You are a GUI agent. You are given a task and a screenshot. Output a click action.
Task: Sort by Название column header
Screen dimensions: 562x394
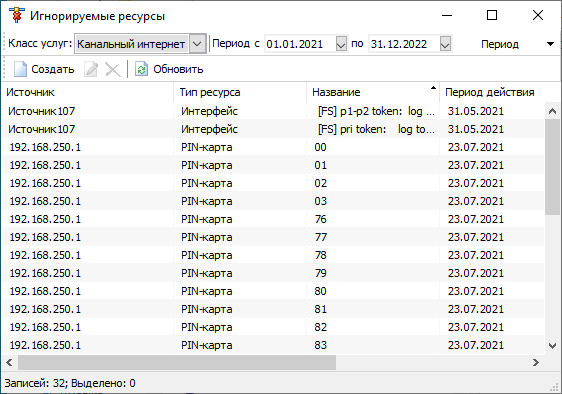point(373,92)
